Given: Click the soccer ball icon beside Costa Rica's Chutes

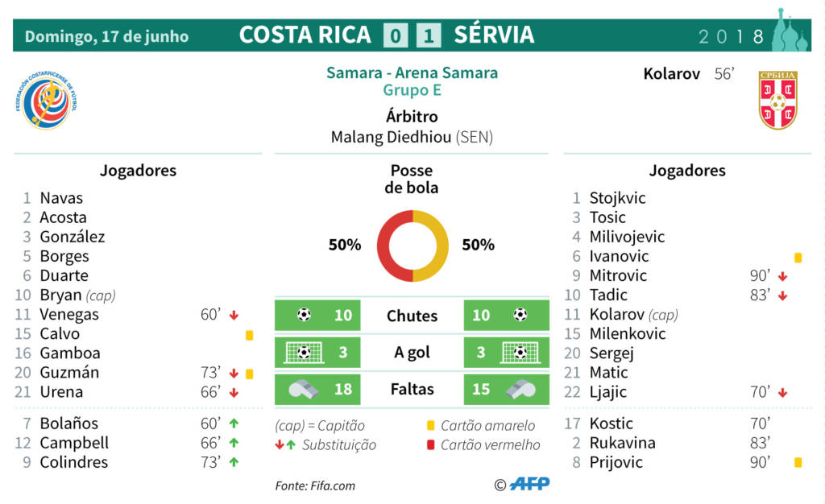Looking at the screenshot, I should tap(304, 315).
